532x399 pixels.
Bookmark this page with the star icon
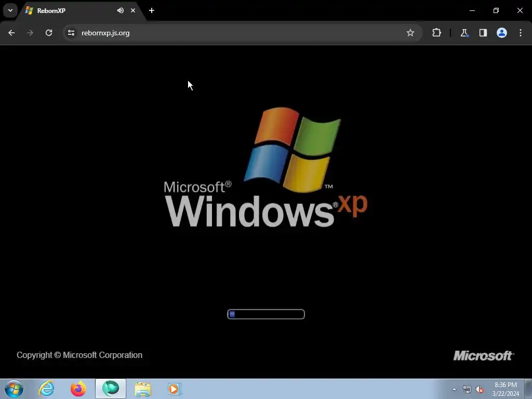coord(410,33)
